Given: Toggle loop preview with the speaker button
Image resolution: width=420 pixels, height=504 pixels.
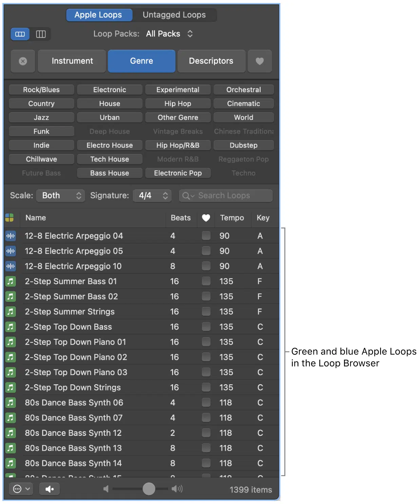Looking at the screenshot, I should [x=50, y=489].
